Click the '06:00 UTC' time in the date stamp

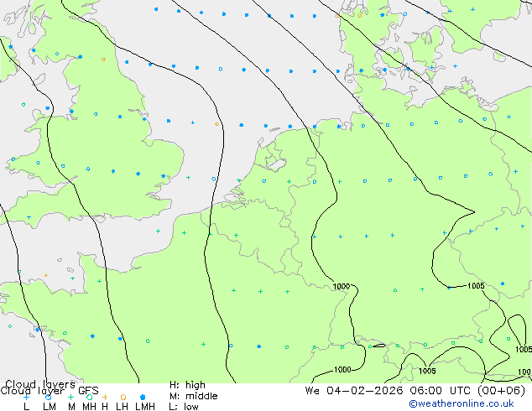tap(440, 391)
